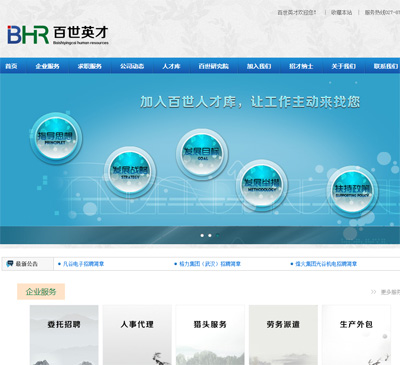Open the 格力集团（武汉）招聘简章 link
Image resolution: width=400 pixels, height=365 pixels.
tap(210, 264)
